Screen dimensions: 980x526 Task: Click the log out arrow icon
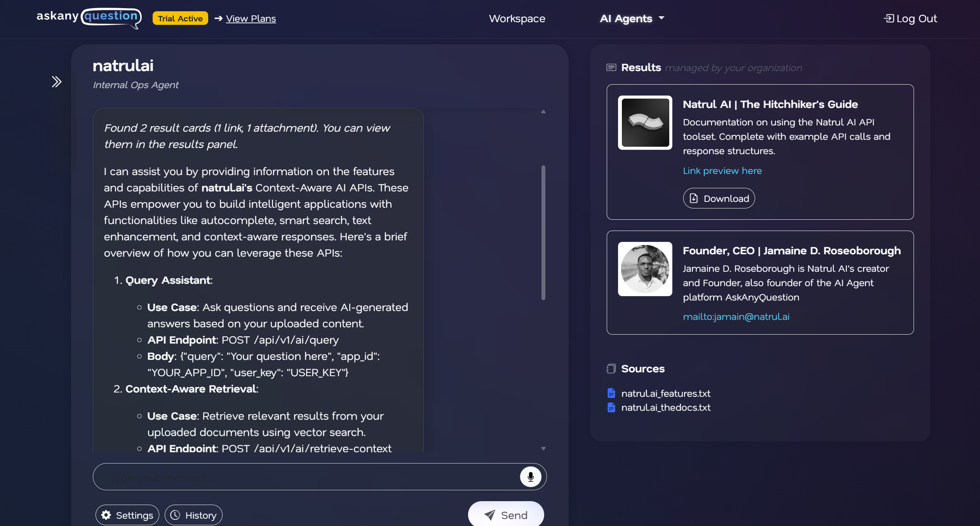(x=889, y=18)
